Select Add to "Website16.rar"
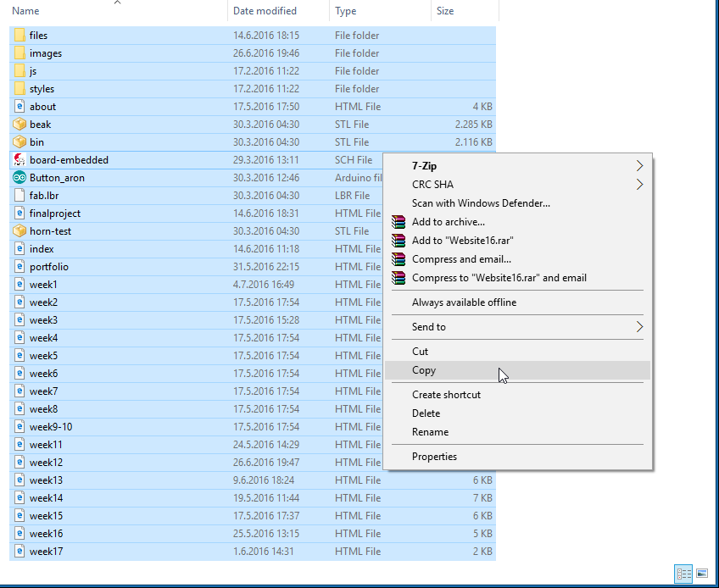 (x=517, y=241)
